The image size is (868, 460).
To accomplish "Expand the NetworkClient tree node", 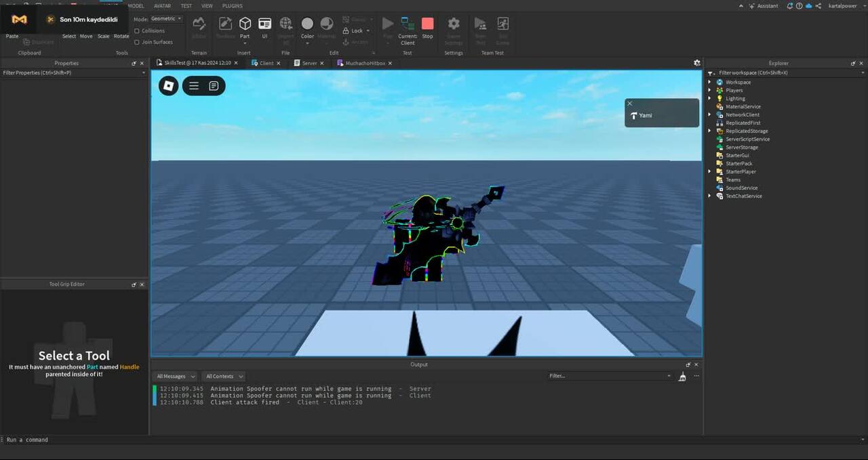I will coord(710,114).
